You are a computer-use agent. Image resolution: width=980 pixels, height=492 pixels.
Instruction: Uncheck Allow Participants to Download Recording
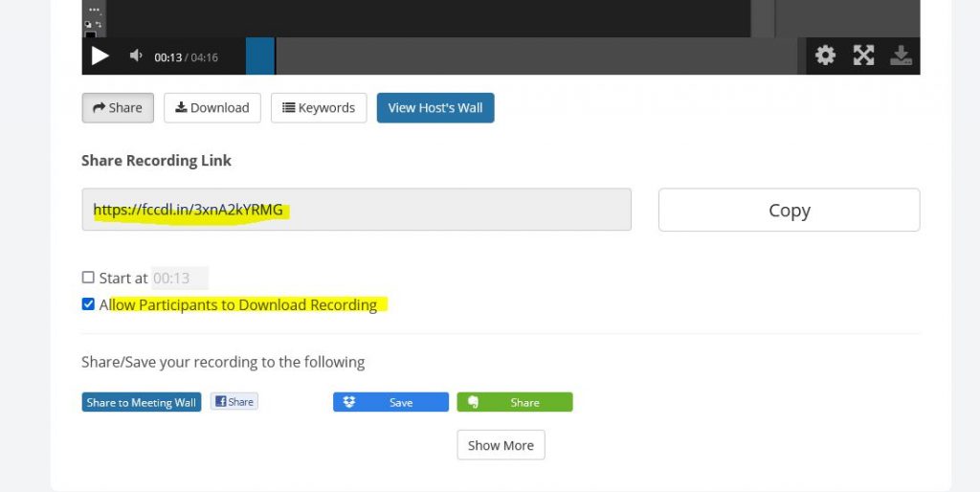[88, 304]
